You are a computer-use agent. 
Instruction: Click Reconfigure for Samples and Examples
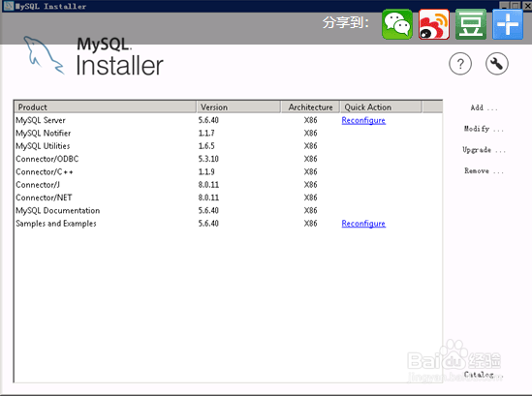tap(363, 224)
